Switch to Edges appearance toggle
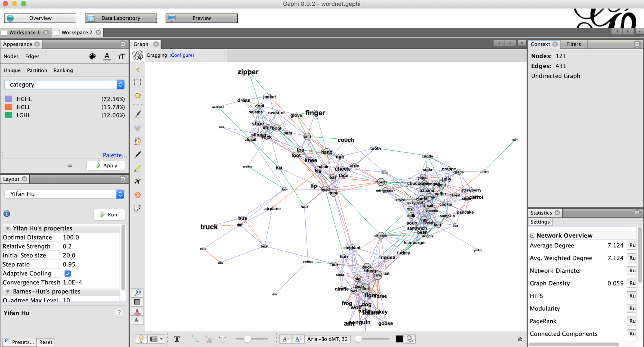 tap(32, 56)
